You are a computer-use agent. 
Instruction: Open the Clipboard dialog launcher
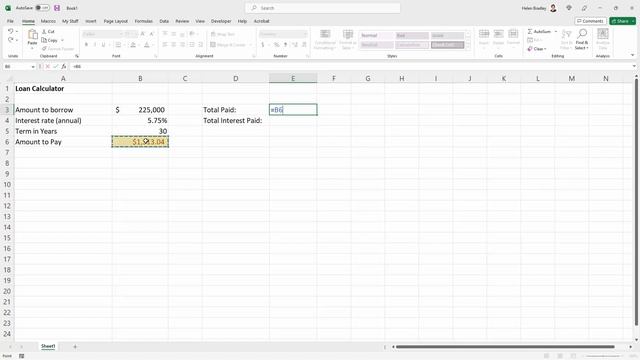77,56
